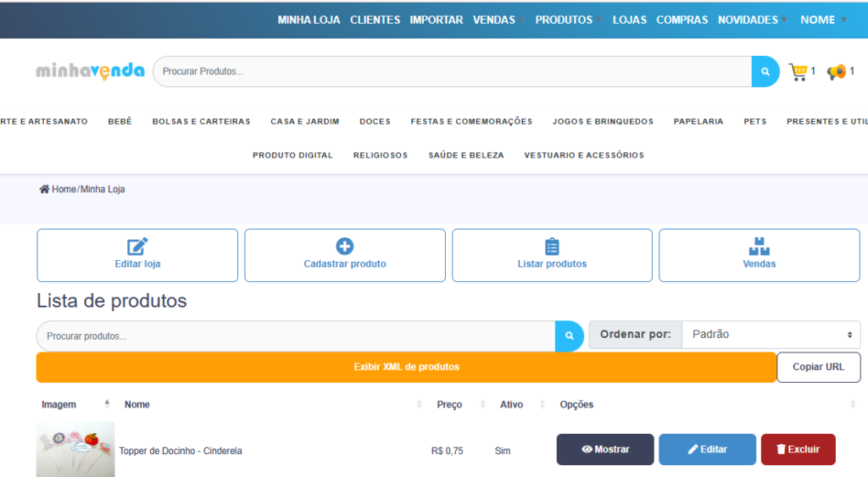This screenshot has width=868, height=477.
Task: Click Exibir XML de produtos button
Action: 406,367
